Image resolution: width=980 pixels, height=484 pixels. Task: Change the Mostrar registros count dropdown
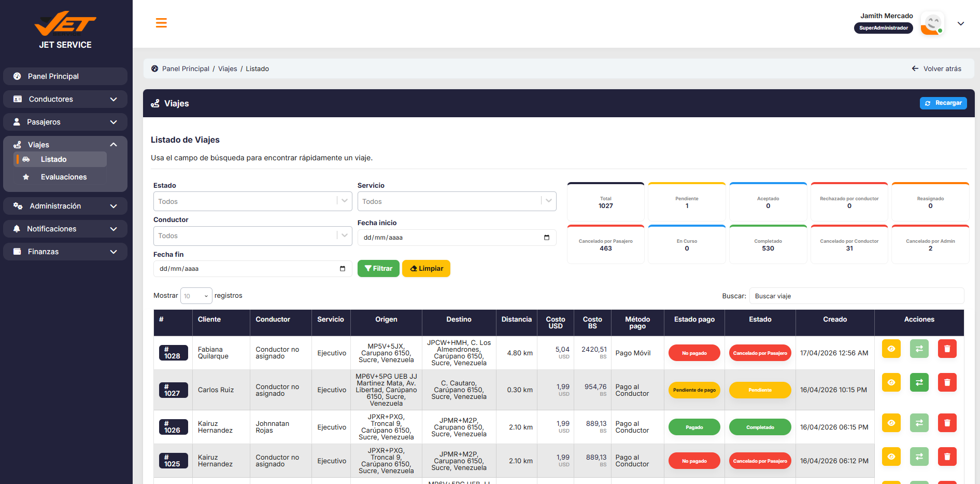(x=196, y=296)
